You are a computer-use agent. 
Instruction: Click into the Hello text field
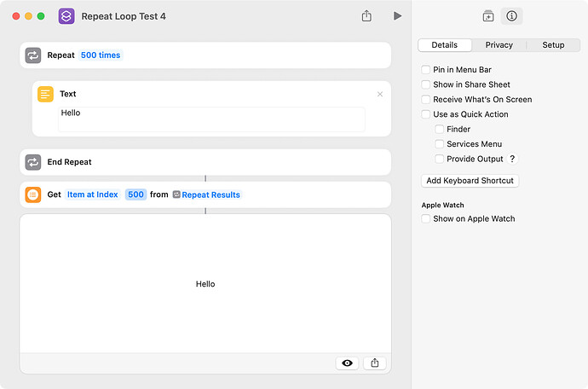[x=211, y=119]
